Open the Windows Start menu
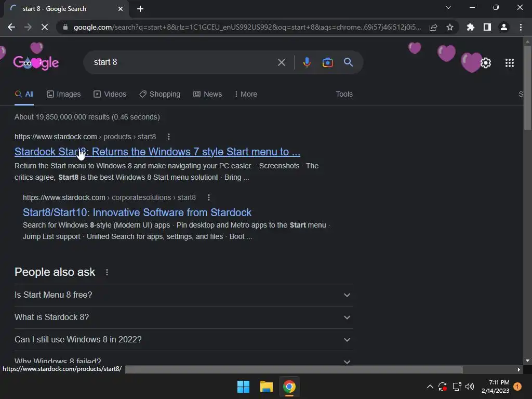The width and height of the screenshot is (532, 399). pyautogui.click(x=243, y=387)
